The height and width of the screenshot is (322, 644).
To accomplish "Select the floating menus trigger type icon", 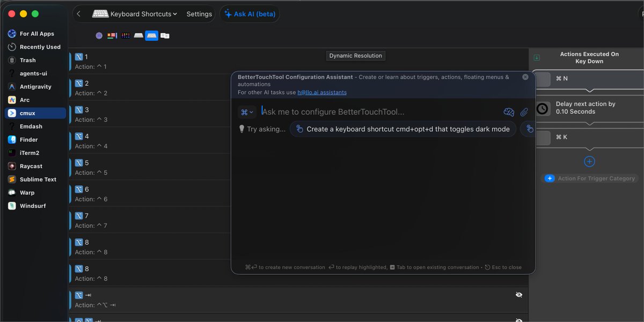I will click(112, 35).
